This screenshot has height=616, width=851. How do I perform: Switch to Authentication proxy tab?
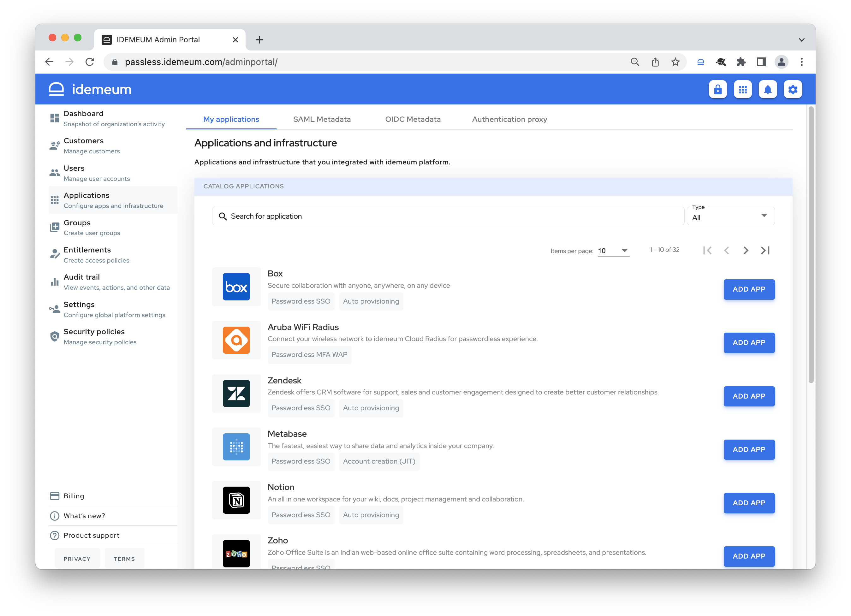point(509,119)
